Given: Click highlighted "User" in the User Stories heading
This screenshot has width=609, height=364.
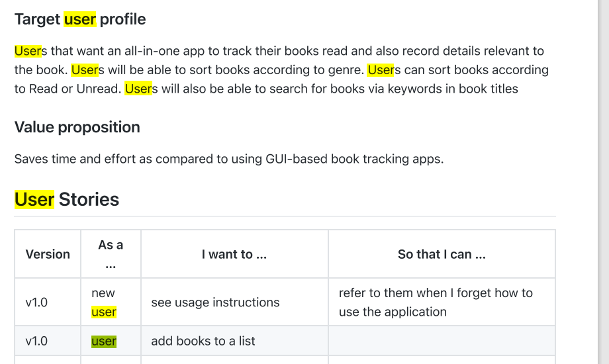Looking at the screenshot, I should [34, 200].
